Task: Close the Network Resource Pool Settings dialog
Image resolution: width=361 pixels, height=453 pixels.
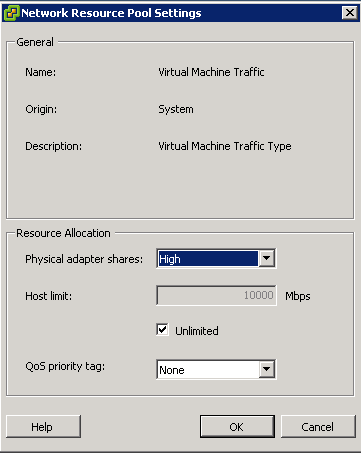Action: [350, 13]
